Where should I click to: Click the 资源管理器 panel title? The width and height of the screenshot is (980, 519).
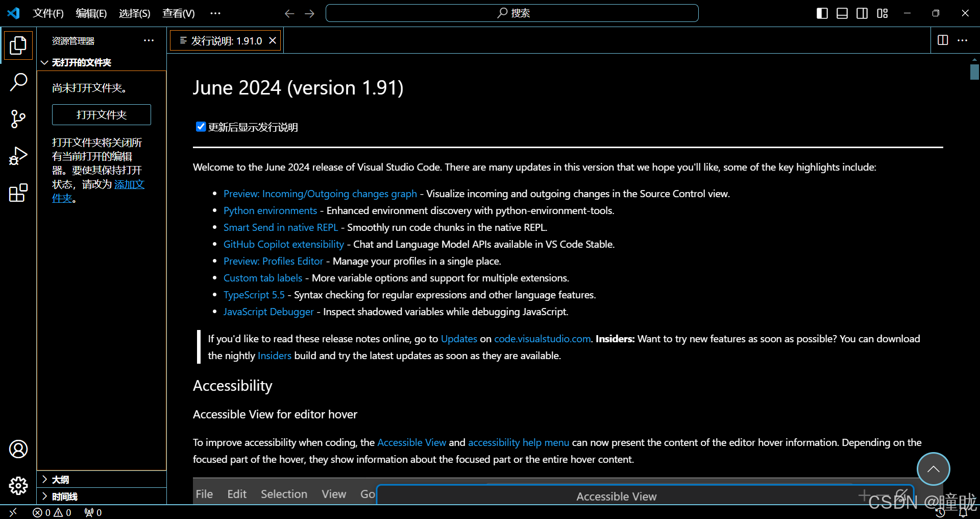(x=73, y=41)
